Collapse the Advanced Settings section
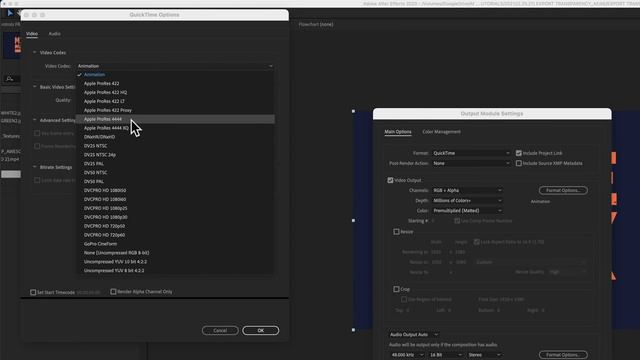Screen dimensions: 640x360 click(x=34, y=120)
